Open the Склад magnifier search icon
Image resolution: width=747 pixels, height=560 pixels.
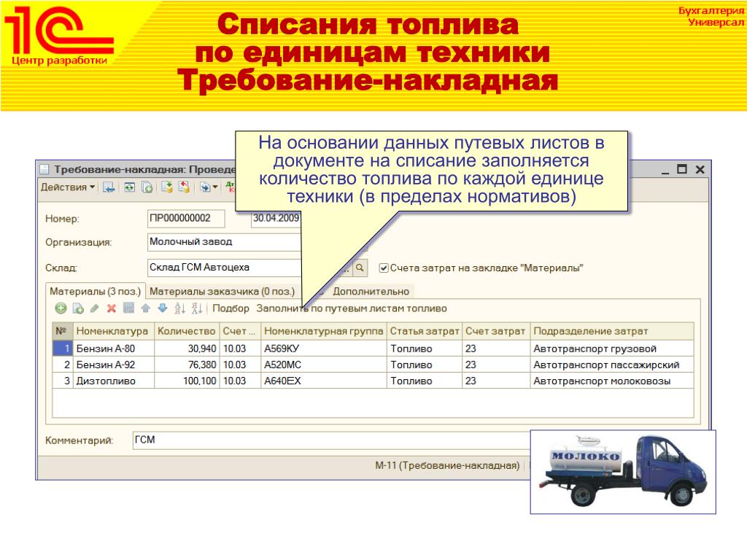[360, 268]
